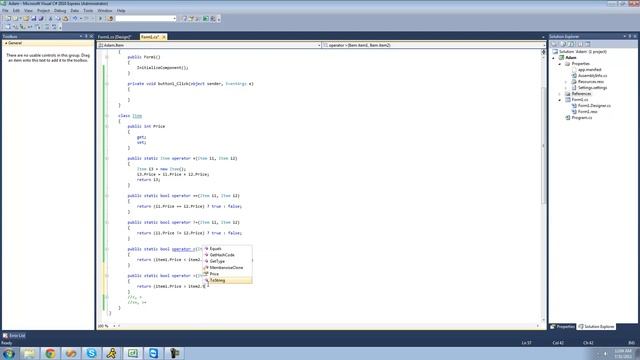Open the File menu
Image resolution: width=640 pixels, height=360 pixels.
5,11
